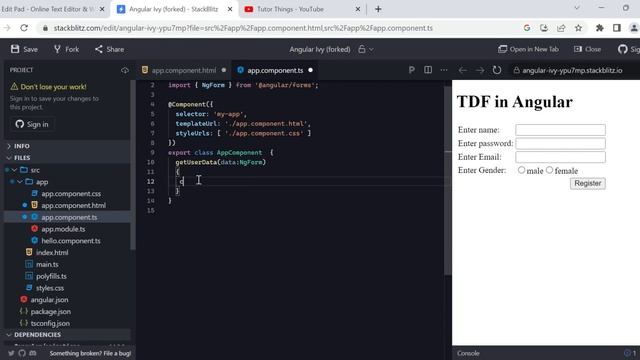Viewport: 640px width, 360px height.
Task: Click the install app icon in address bar
Action: [544, 28]
